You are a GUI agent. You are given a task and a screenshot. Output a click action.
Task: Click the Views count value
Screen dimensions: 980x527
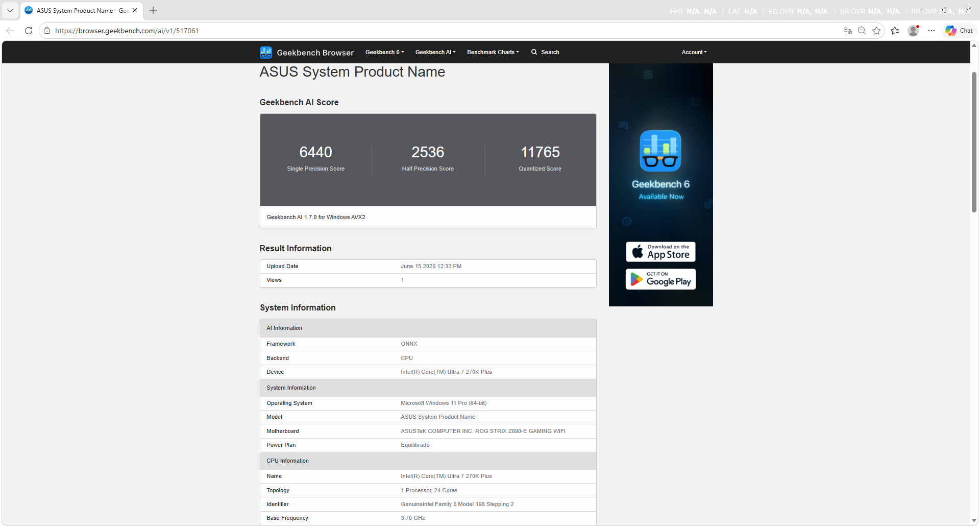(402, 280)
